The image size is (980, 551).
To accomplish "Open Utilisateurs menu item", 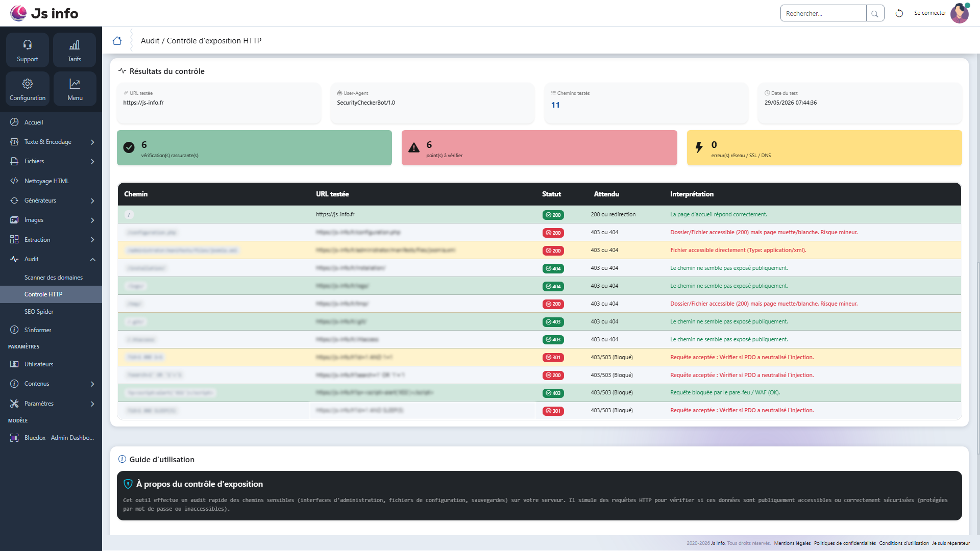I will point(39,364).
